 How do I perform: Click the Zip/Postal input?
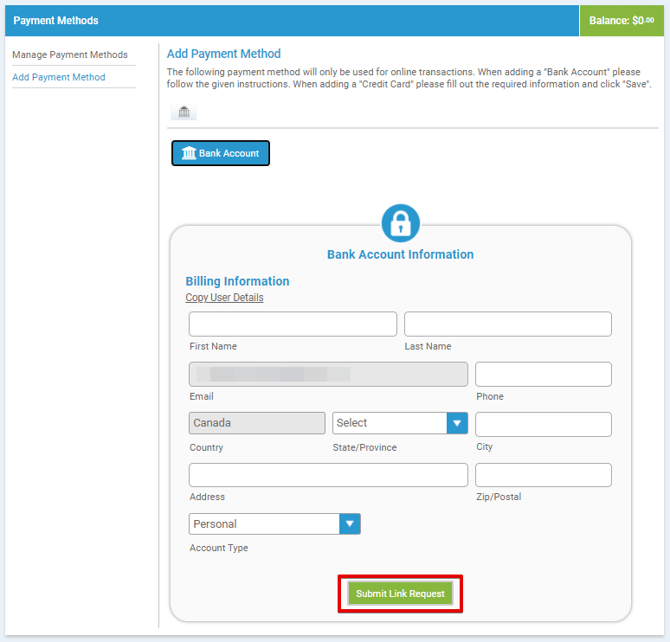coord(543,474)
